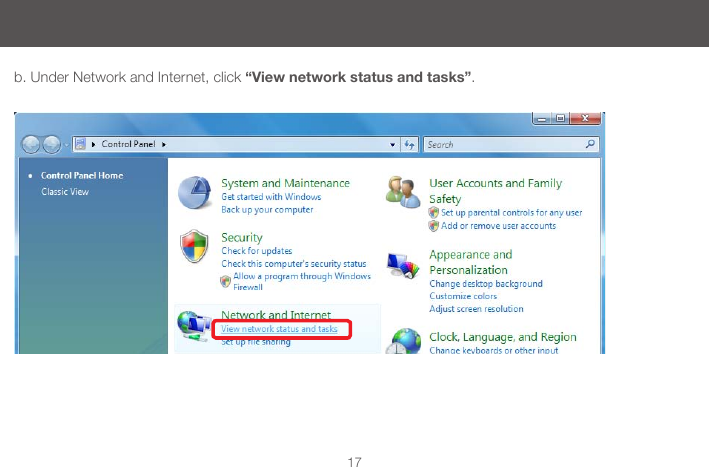Viewport: 709px width, 467px height.
Task: Open System and Maintenance category
Action: coord(285,183)
